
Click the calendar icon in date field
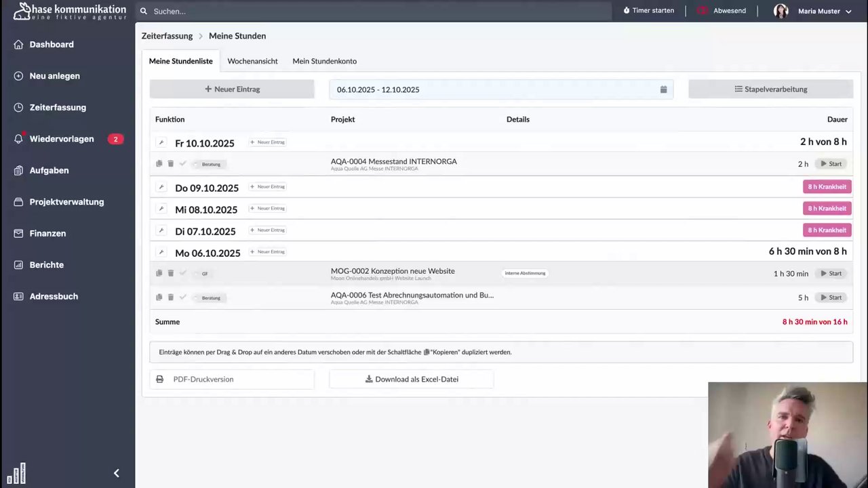[663, 89]
